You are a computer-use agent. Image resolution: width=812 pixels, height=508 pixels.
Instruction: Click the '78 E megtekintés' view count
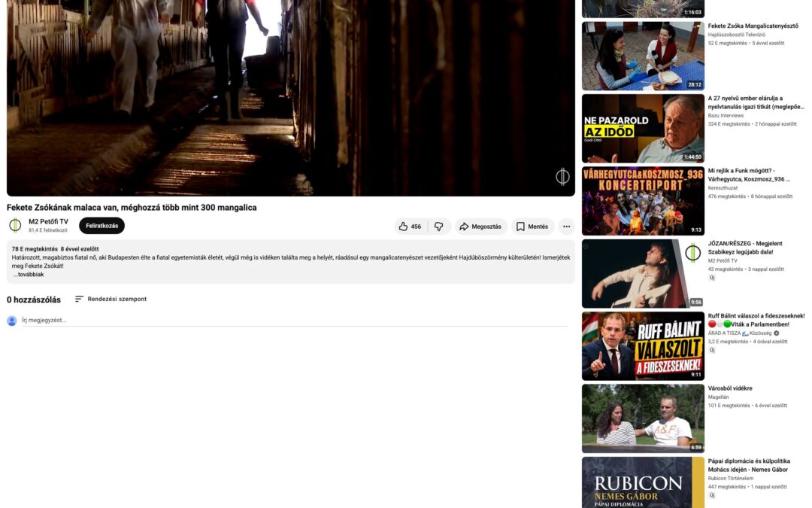tap(35, 249)
